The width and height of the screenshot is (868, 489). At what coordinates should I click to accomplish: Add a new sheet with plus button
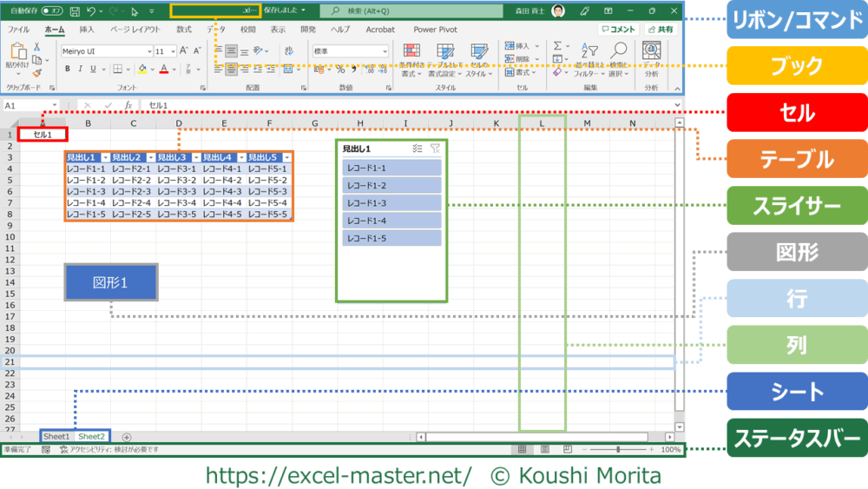(127, 437)
